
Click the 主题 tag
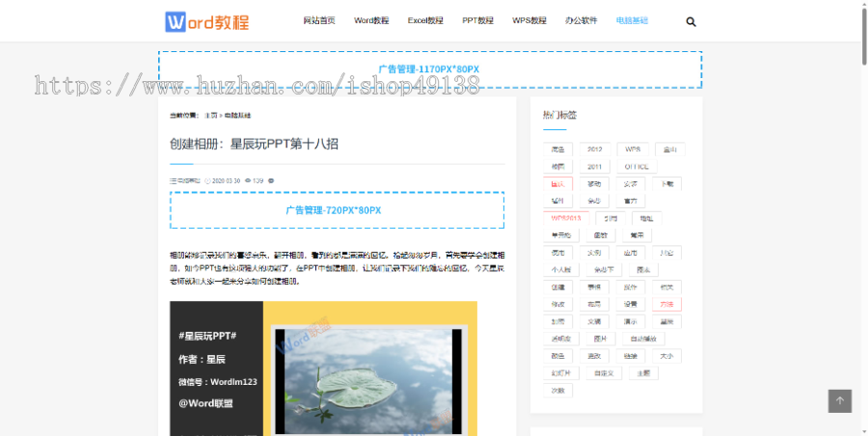(x=643, y=373)
